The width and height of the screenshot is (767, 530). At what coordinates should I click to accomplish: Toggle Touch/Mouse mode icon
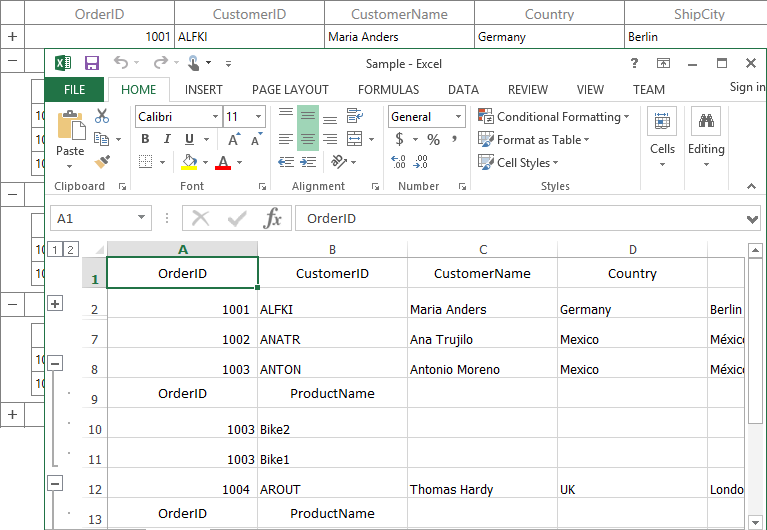194,63
